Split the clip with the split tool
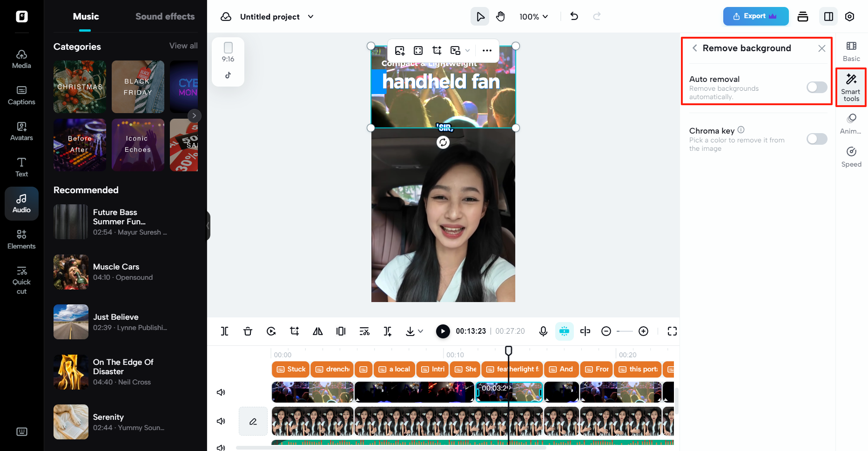 point(225,331)
